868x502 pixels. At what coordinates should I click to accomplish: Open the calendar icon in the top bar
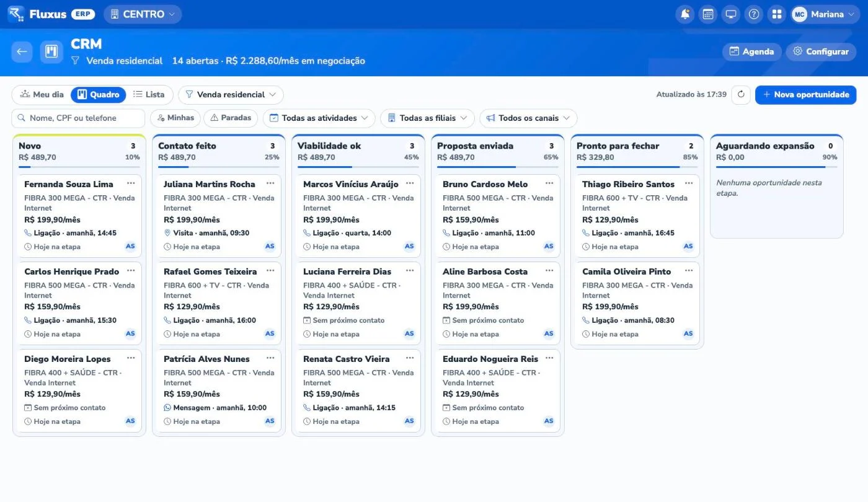pos(708,14)
